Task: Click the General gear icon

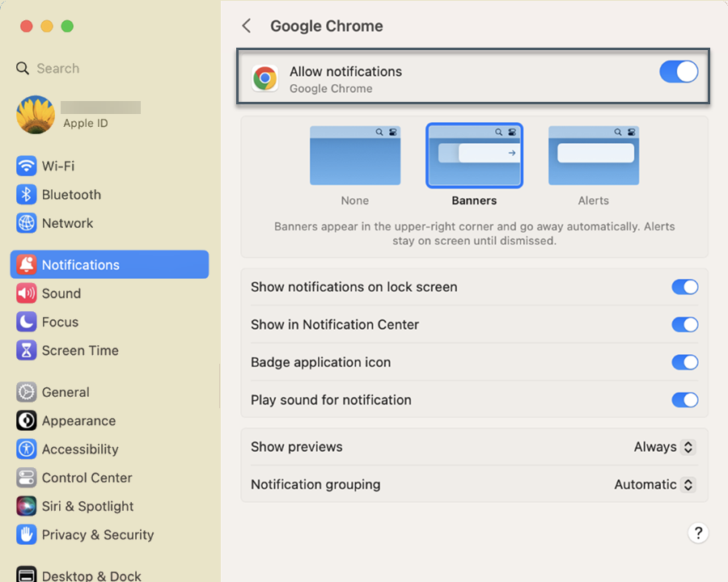Action: click(x=27, y=392)
